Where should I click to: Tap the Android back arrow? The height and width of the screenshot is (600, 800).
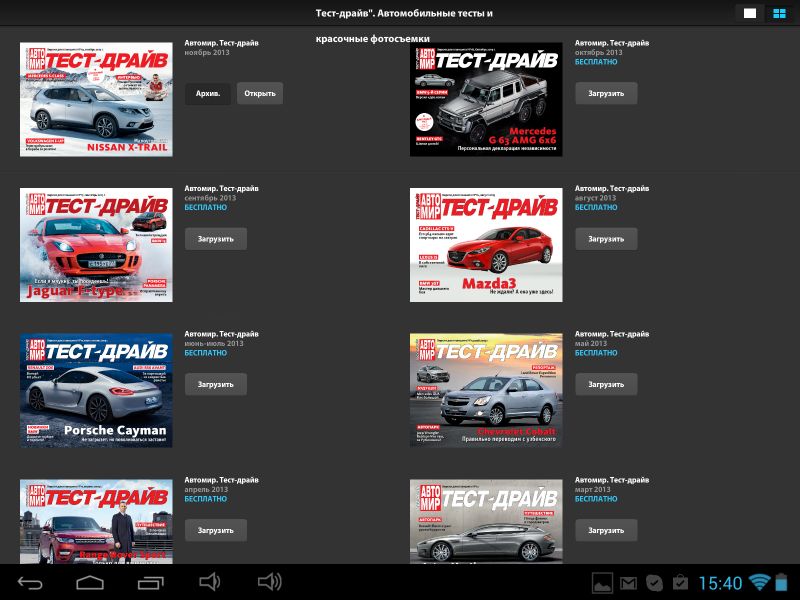point(30,582)
